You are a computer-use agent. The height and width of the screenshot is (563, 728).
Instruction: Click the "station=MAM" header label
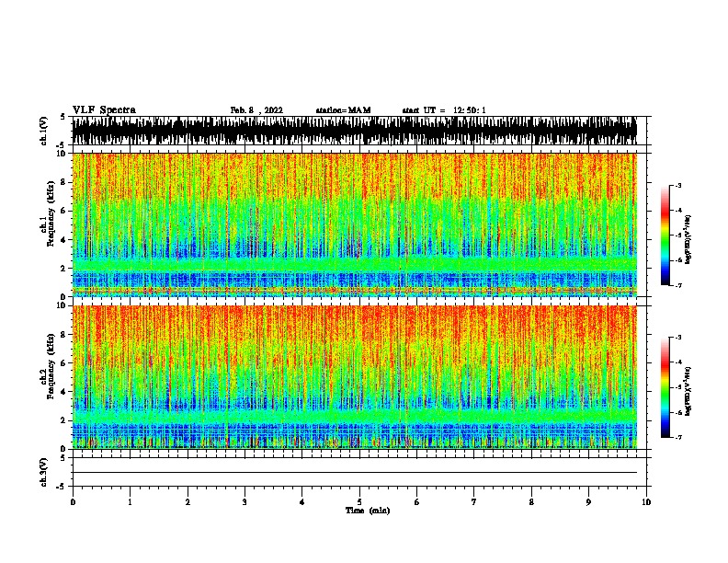[343, 110]
